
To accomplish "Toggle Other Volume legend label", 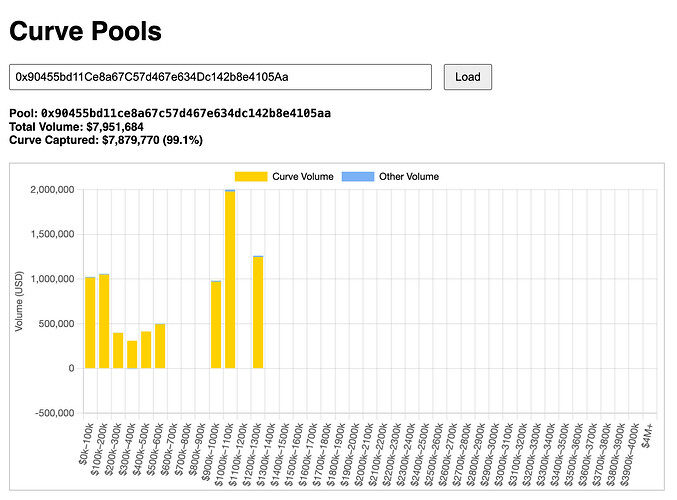I will point(408,176).
